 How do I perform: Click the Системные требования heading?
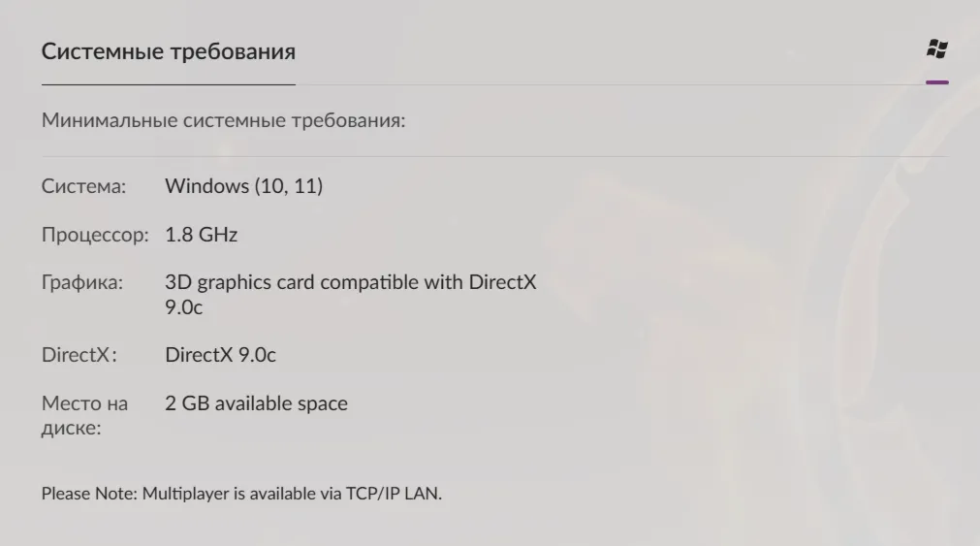pos(168,51)
